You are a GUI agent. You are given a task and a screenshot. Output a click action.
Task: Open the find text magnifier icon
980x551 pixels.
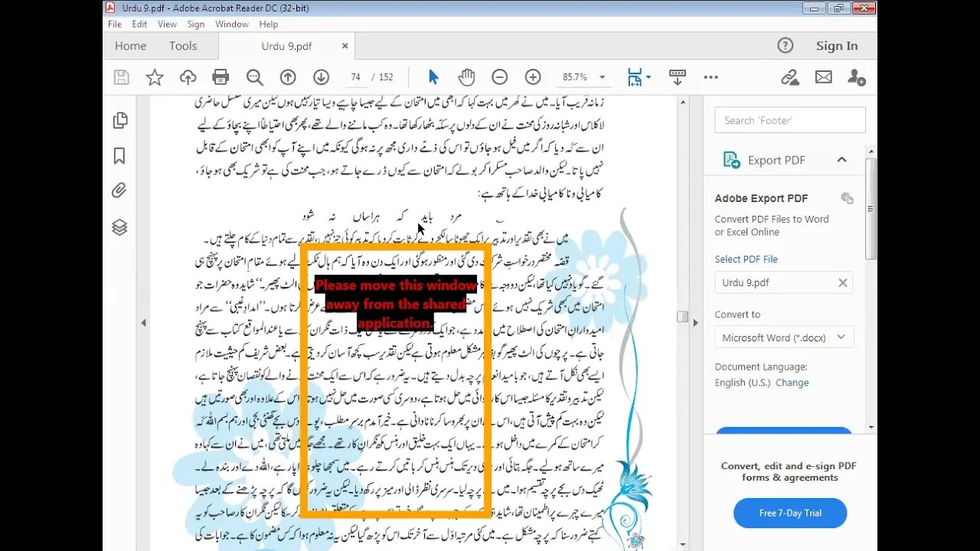coord(255,77)
